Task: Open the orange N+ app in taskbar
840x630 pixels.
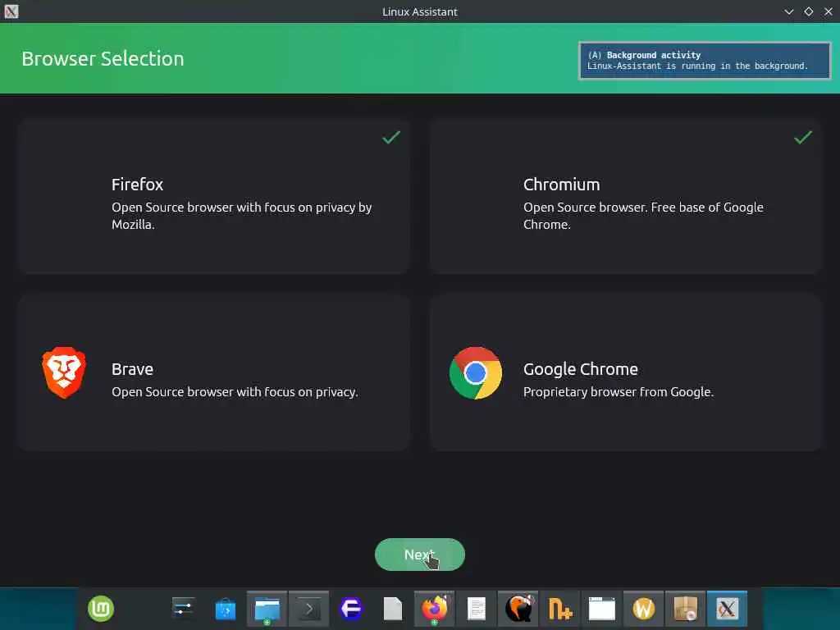Action: point(559,609)
